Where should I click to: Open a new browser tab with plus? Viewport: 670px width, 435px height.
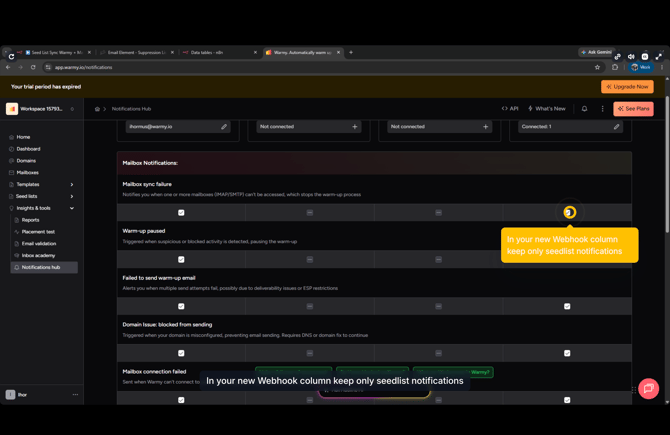[x=351, y=52]
